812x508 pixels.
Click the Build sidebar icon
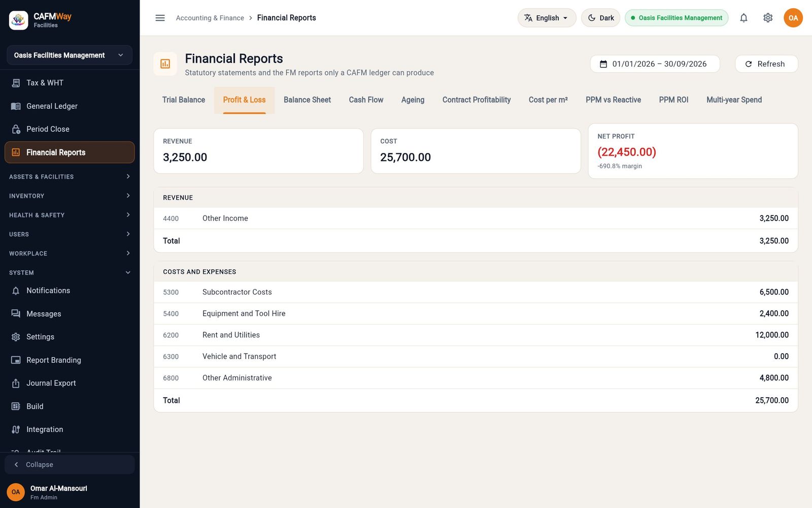[x=16, y=406]
